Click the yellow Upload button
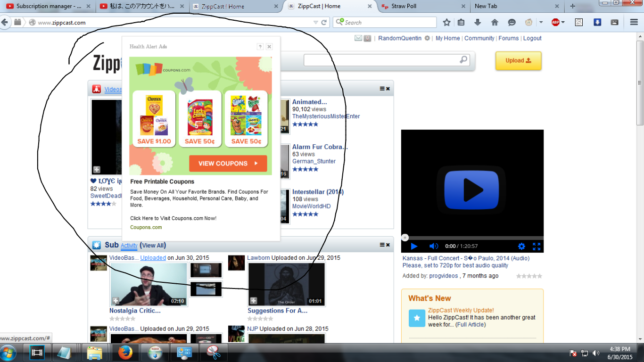Screen dimensions: 644x362 click(x=518, y=61)
